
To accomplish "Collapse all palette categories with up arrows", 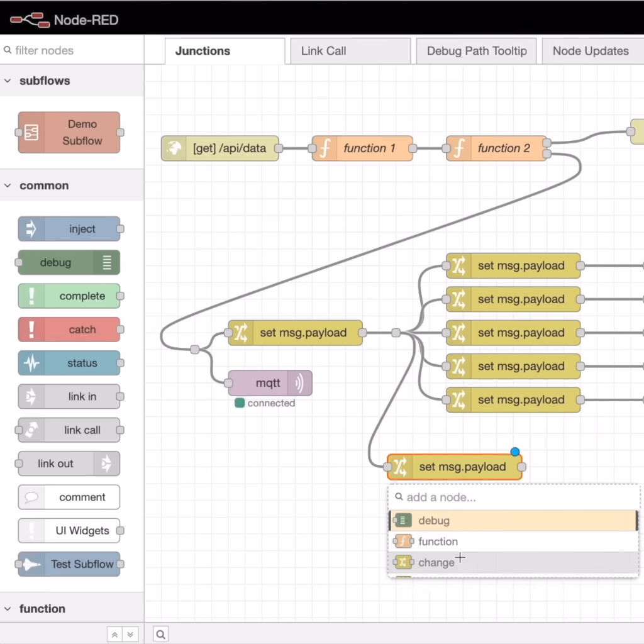I will [114, 635].
